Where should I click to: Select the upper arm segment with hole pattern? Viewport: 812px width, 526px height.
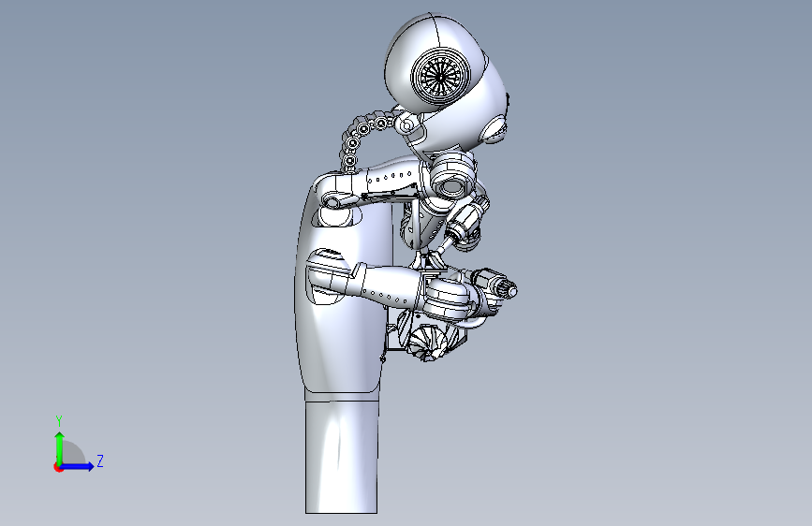click(394, 177)
